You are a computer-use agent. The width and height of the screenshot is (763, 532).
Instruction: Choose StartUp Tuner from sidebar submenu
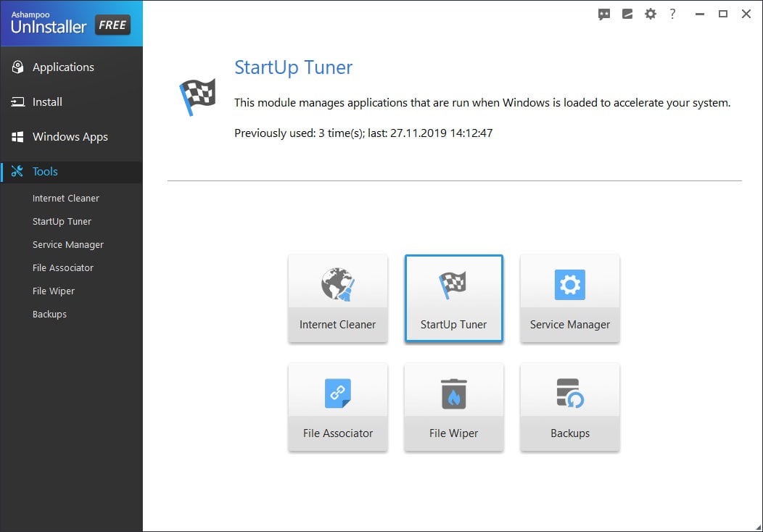coord(62,222)
